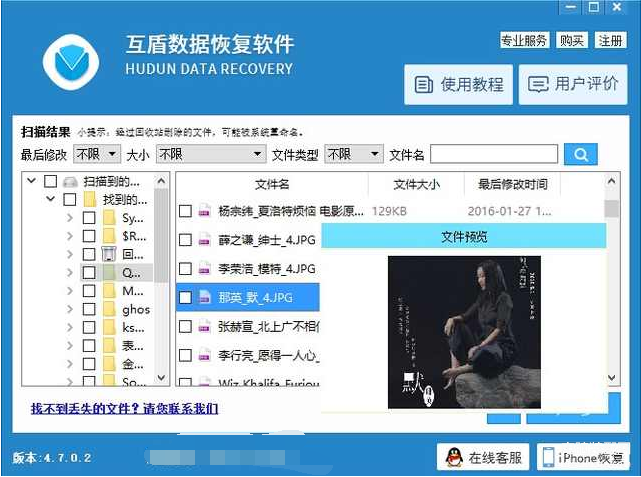Tick the checkbox next to 李荣浩_模特_4.JPG

click(186, 269)
